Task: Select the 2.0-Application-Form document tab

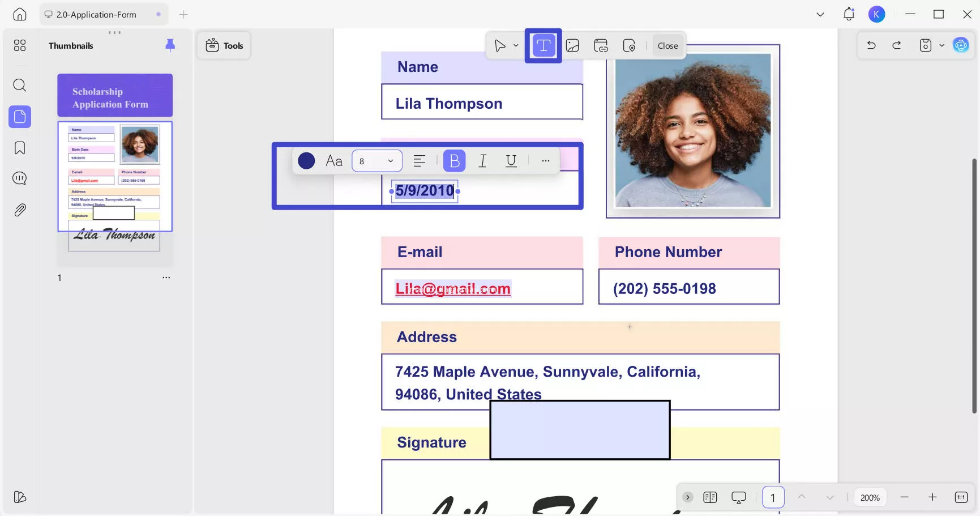Action: pyautogui.click(x=95, y=14)
